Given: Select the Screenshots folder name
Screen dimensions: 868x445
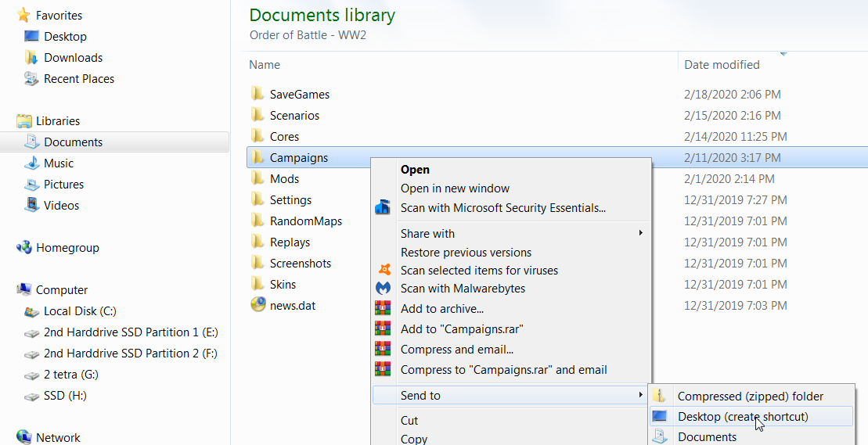Looking at the screenshot, I should (x=300, y=263).
